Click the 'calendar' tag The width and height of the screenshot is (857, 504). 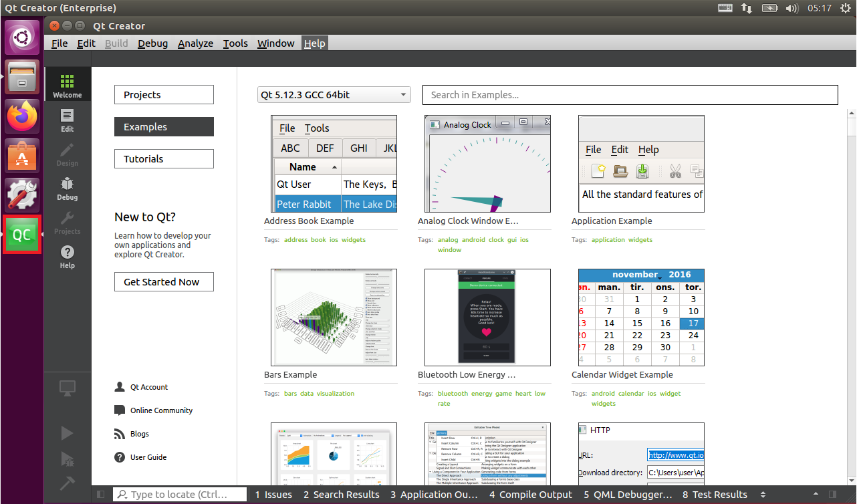point(631,394)
